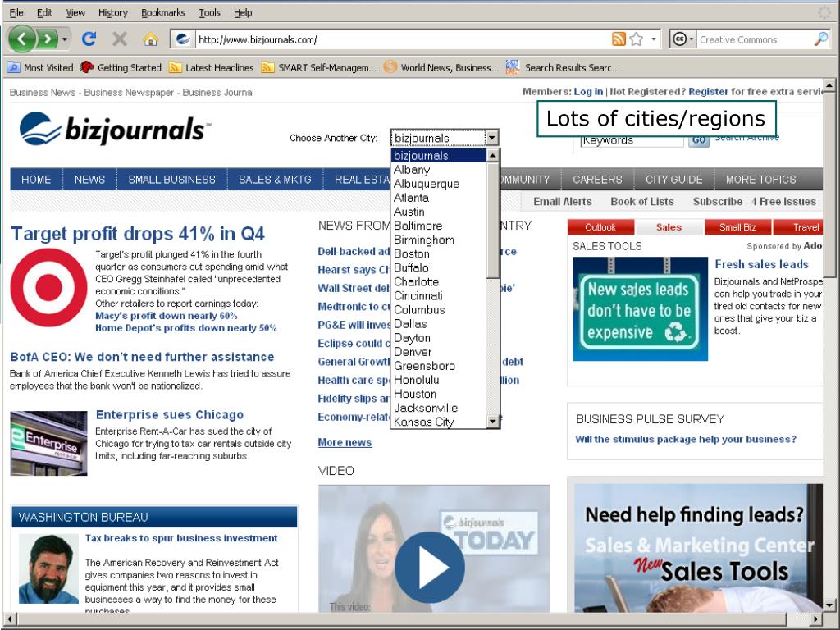
Task: Switch to the Outlook tools tab
Action: point(600,227)
